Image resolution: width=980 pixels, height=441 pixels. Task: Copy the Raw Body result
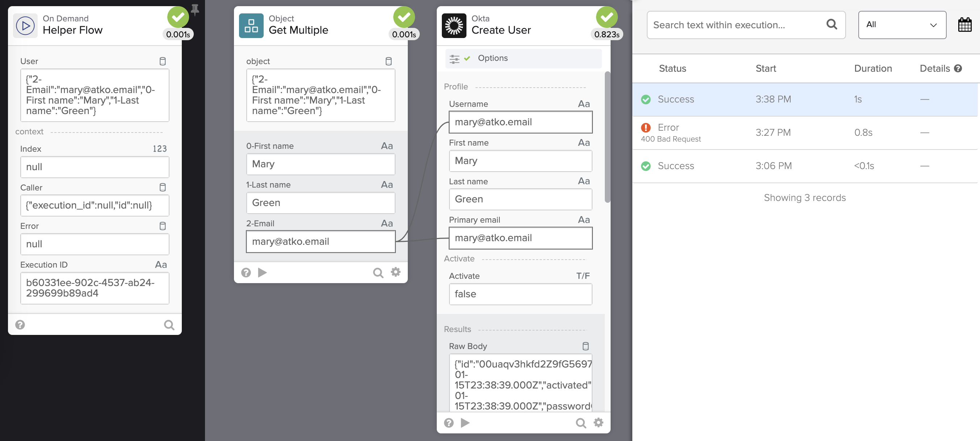click(x=586, y=346)
